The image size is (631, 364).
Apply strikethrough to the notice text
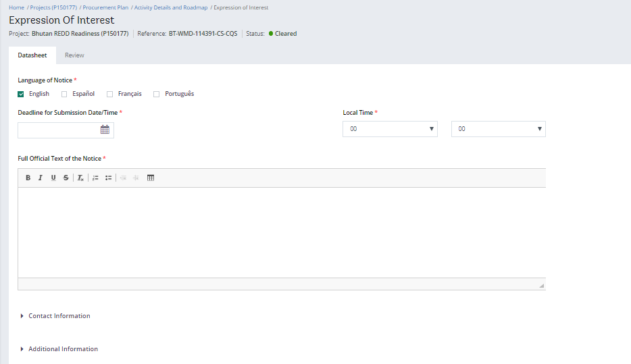pos(66,178)
